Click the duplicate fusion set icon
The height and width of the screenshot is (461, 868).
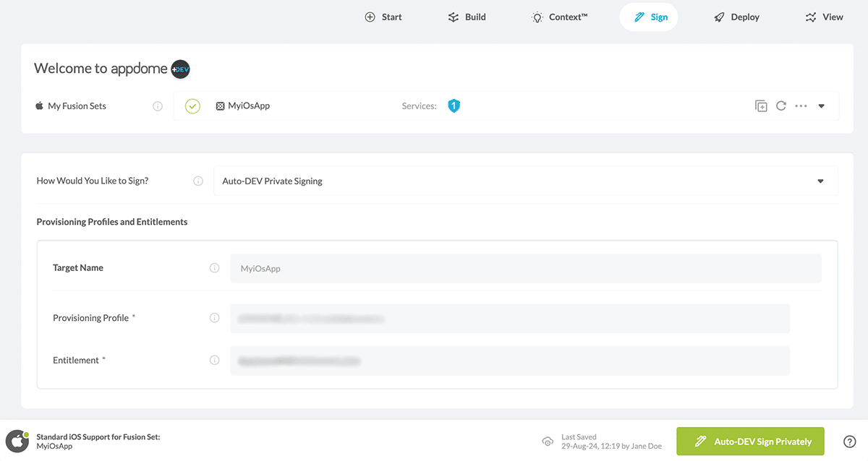pos(761,105)
